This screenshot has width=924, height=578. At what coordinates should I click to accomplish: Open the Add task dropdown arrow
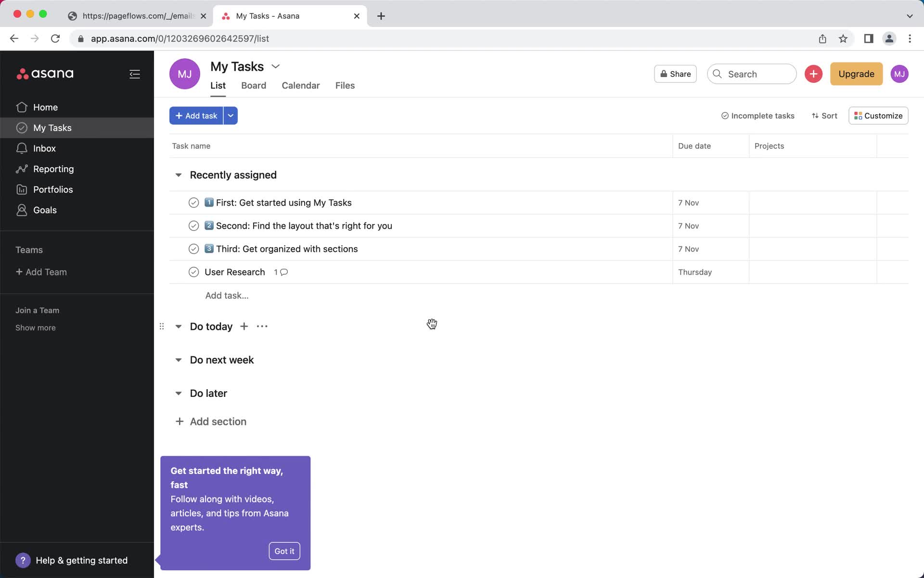(x=231, y=116)
